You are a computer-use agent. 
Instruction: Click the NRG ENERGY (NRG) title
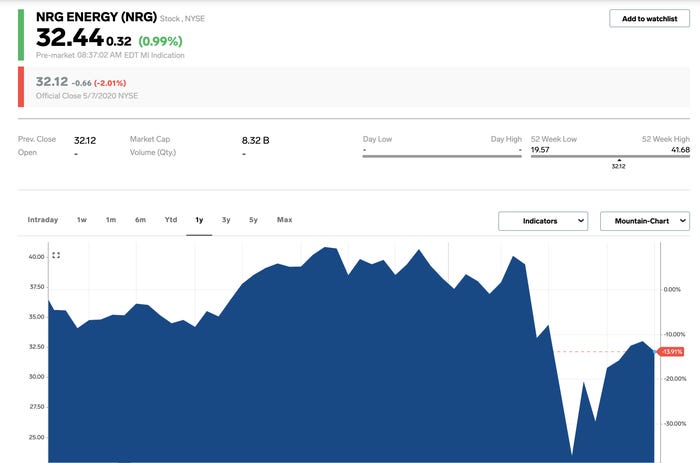point(96,17)
